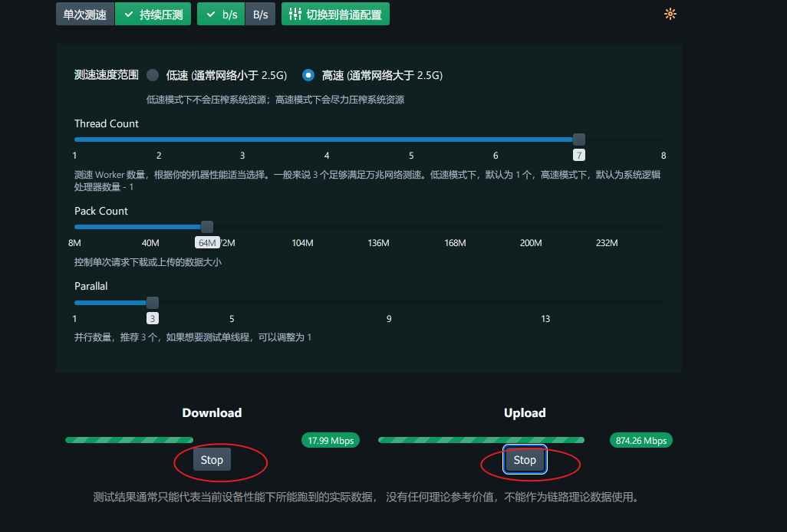Viewport: 787px width, 532px height.
Task: Click Parallal tick label 5
Action: tap(232, 318)
